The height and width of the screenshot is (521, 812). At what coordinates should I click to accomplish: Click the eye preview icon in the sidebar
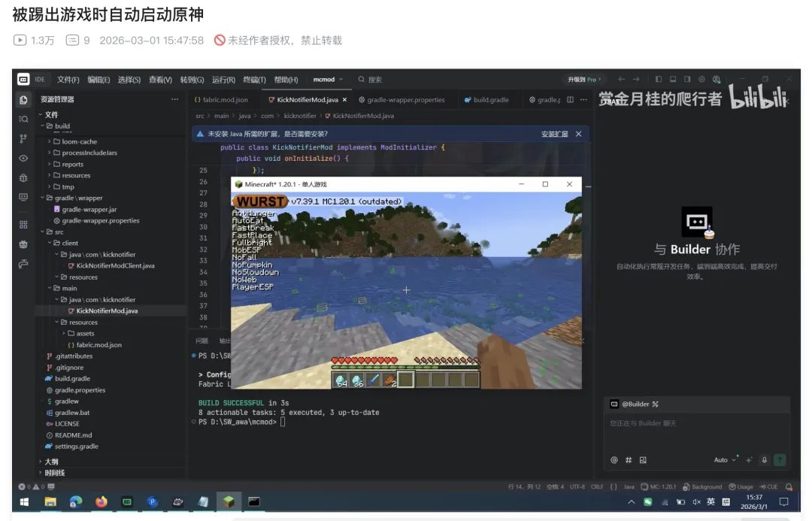coord(23,158)
